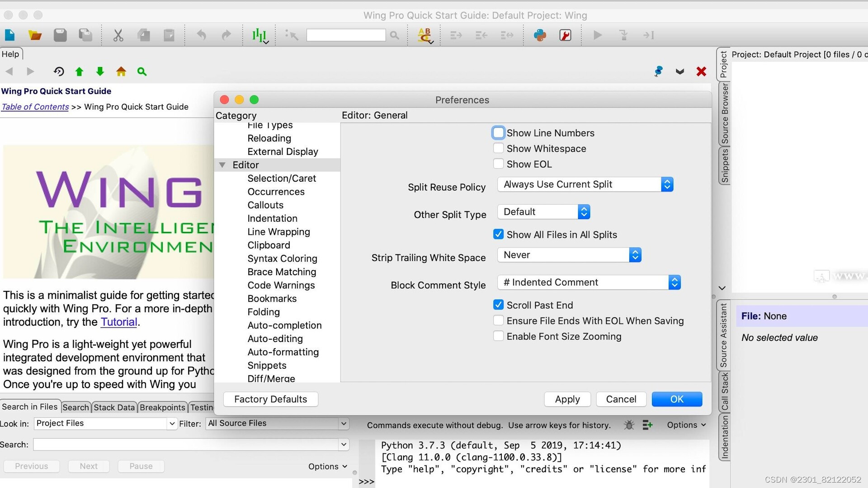Switch to the Stack Data tab
This screenshot has width=868, height=488.
tap(114, 407)
